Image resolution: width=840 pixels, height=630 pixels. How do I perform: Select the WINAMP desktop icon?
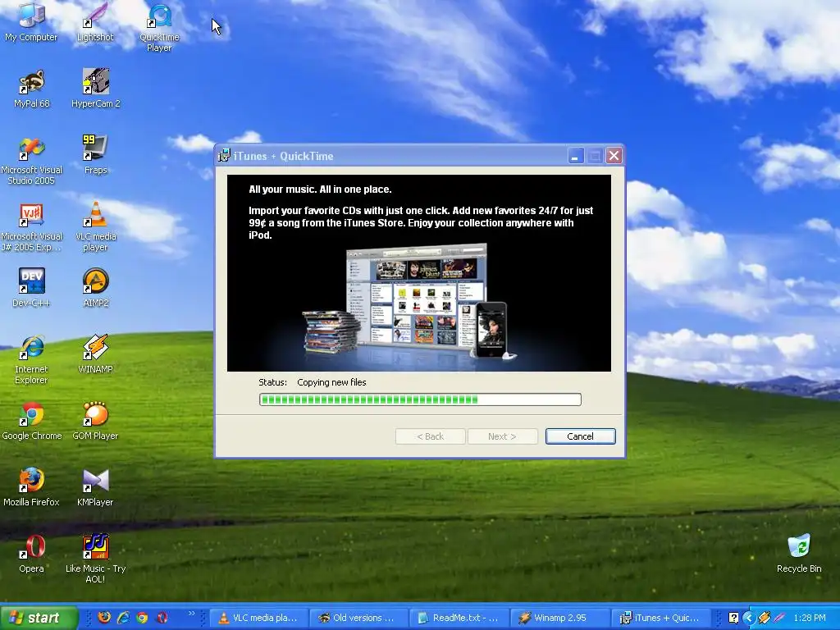[x=95, y=354]
